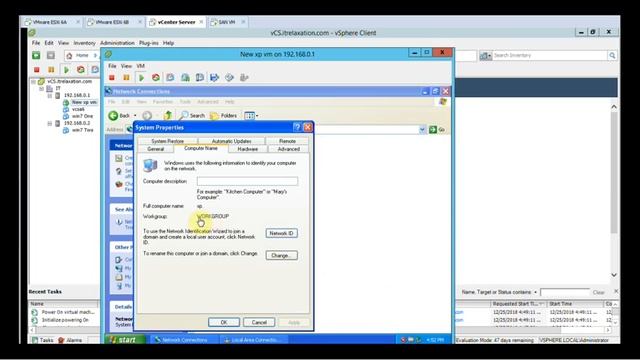Select win7 Two in the inventory tree

coord(82,130)
